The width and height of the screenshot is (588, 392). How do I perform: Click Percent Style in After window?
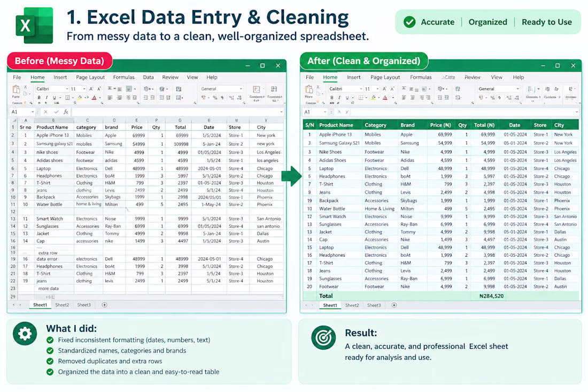click(492, 97)
